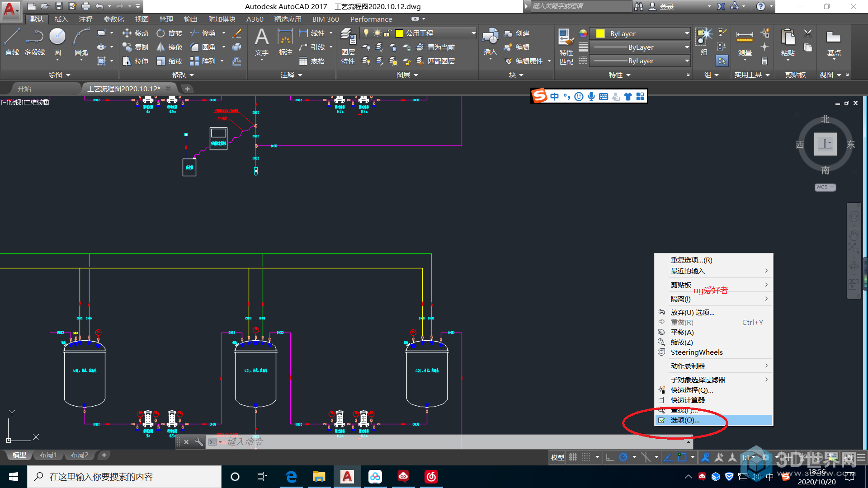Toggle polar tracking in status bar
Image resolution: width=868 pixels, height=488 pixels.
(x=623, y=457)
